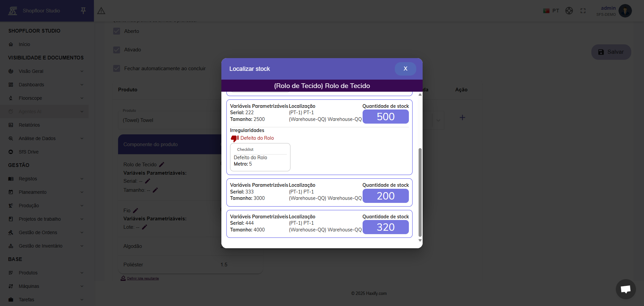
Task: Click the pin icon in sidebar header
Action: click(x=83, y=11)
